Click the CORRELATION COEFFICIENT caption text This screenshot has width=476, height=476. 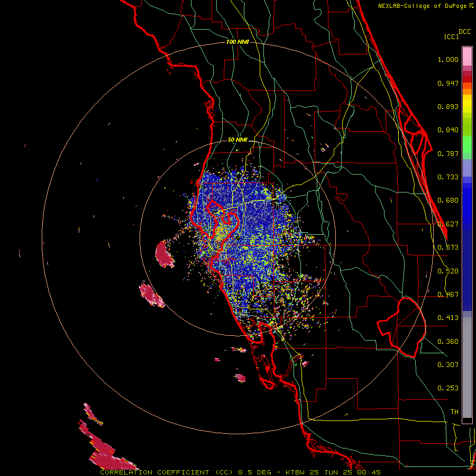pyautogui.click(x=154, y=472)
